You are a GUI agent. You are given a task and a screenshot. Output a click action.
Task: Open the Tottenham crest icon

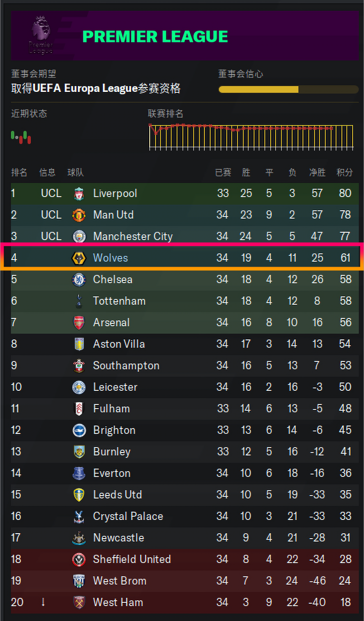click(79, 301)
